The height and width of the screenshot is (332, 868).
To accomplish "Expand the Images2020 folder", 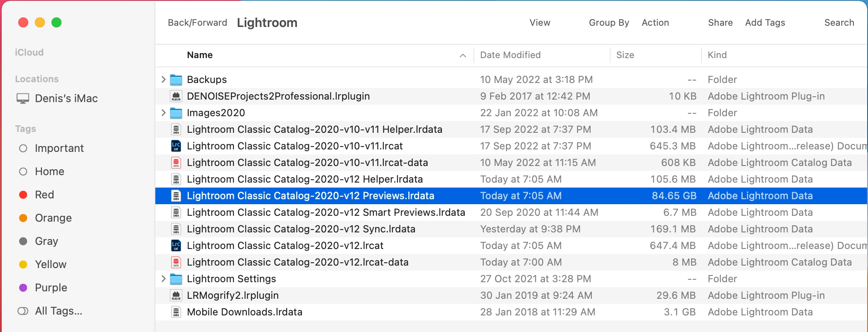I will click(x=163, y=112).
